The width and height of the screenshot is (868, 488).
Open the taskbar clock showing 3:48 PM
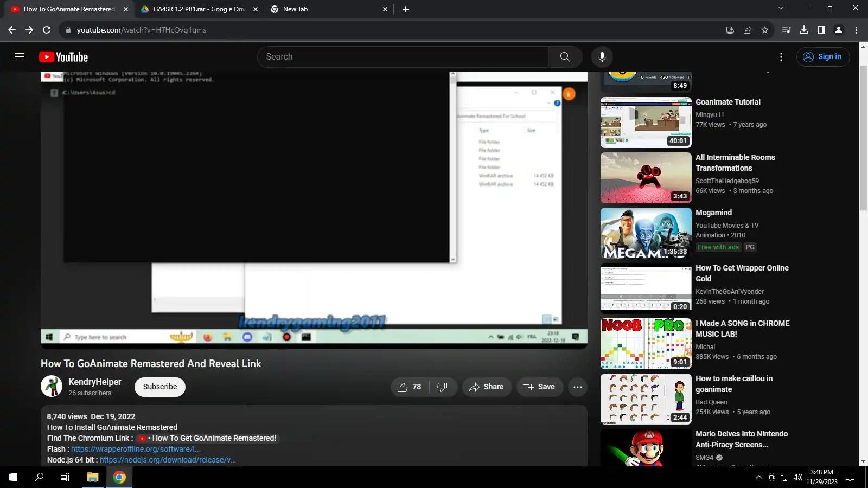click(822, 477)
